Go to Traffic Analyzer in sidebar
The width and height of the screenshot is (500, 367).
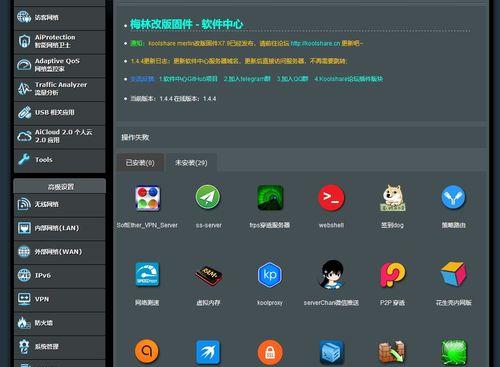(x=60, y=89)
